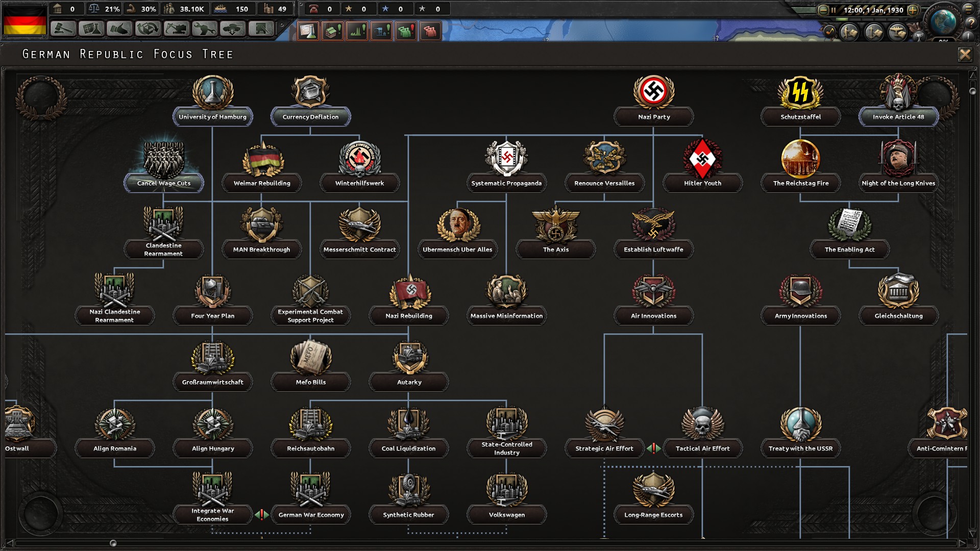Open the diplomacy handshake button
The height and width of the screenshot is (551, 980).
119,29
